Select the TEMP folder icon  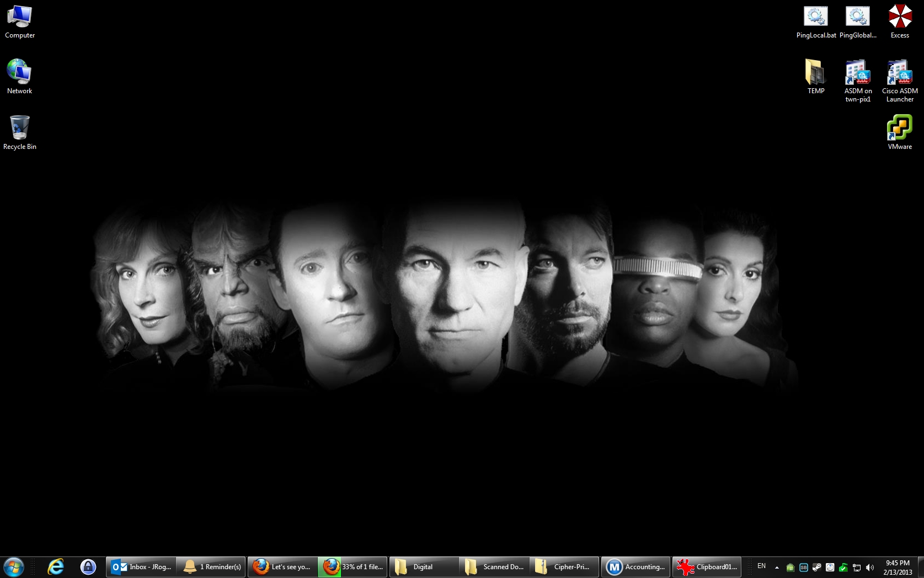816,77
